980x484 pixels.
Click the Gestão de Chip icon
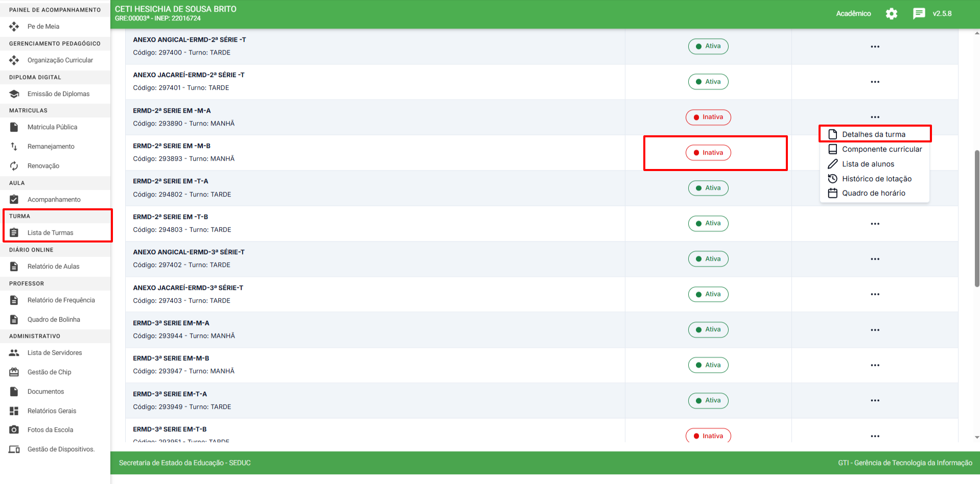14,372
